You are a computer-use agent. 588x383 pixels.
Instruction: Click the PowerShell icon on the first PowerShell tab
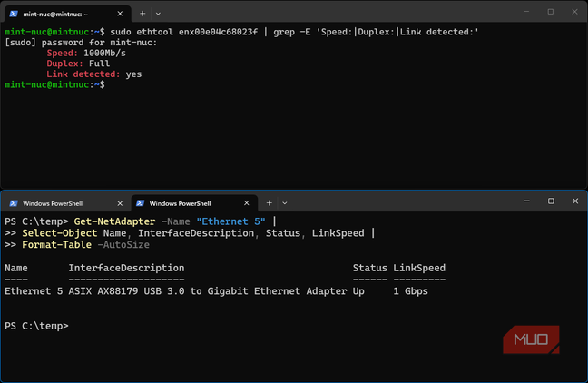click(14, 203)
